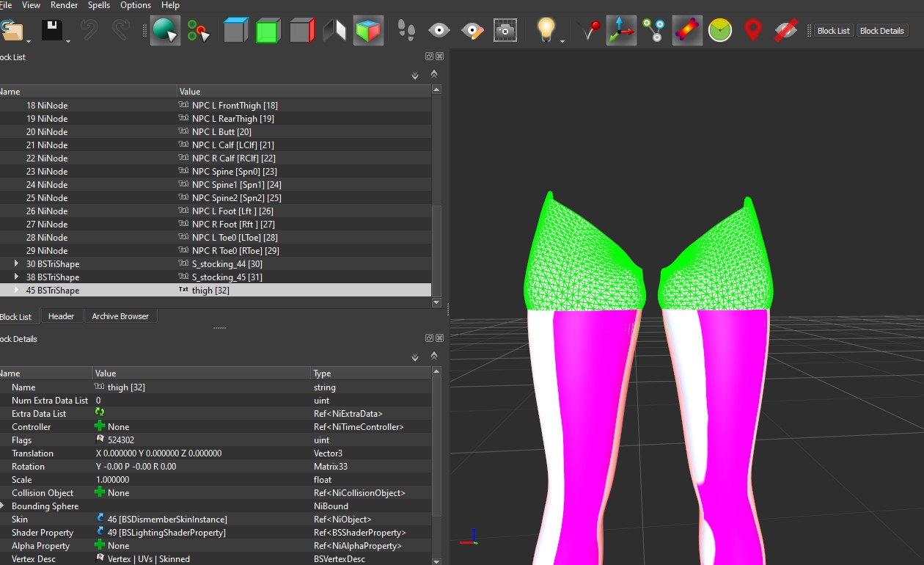Select the NPC L Butt [20] node row
The width and height of the screenshot is (924, 565).
coord(220,132)
